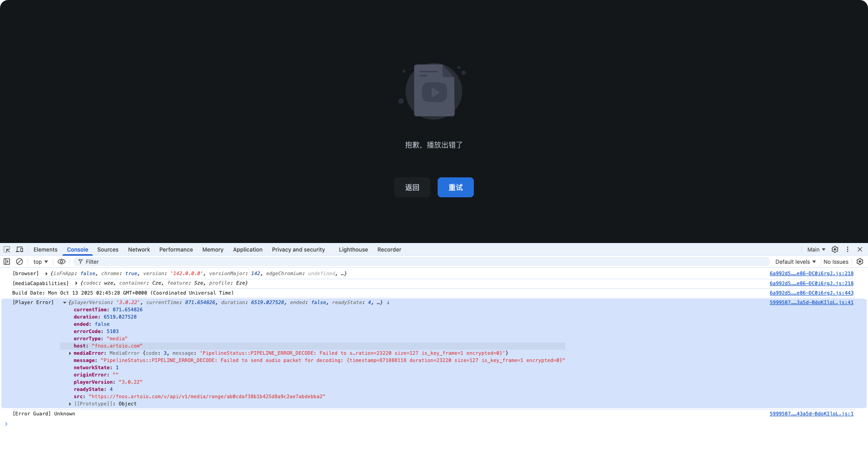868x476 pixels.
Task: Click the [Error Guard] Unknown message
Action: [44, 414]
